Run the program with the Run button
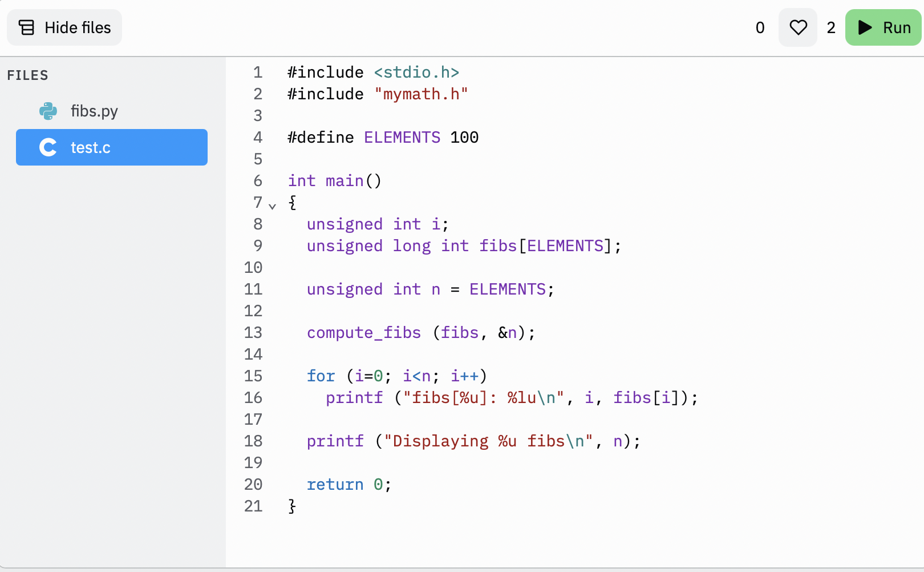Screen dimensions: 924x572 pos(883,27)
